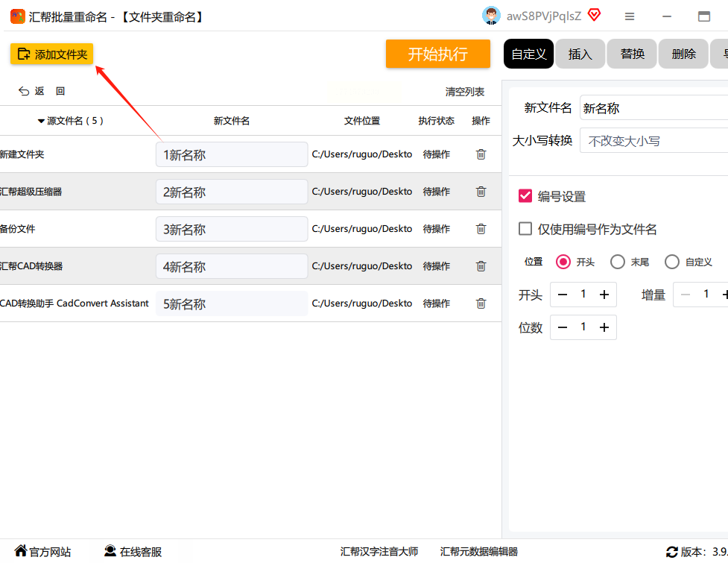Increase 位数 value with plus button
The image size is (728, 563).
point(604,327)
